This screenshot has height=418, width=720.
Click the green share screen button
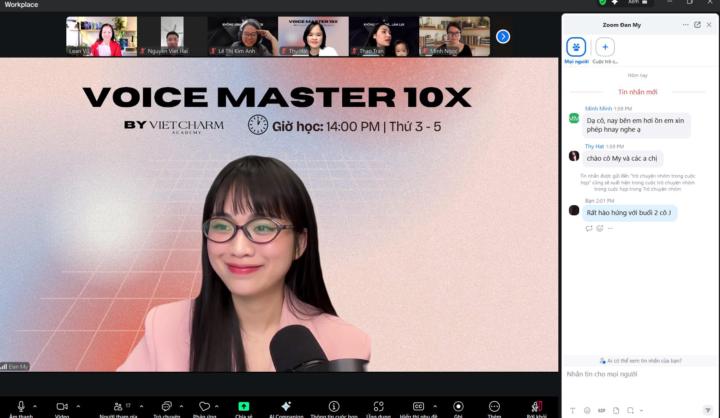[243, 406]
